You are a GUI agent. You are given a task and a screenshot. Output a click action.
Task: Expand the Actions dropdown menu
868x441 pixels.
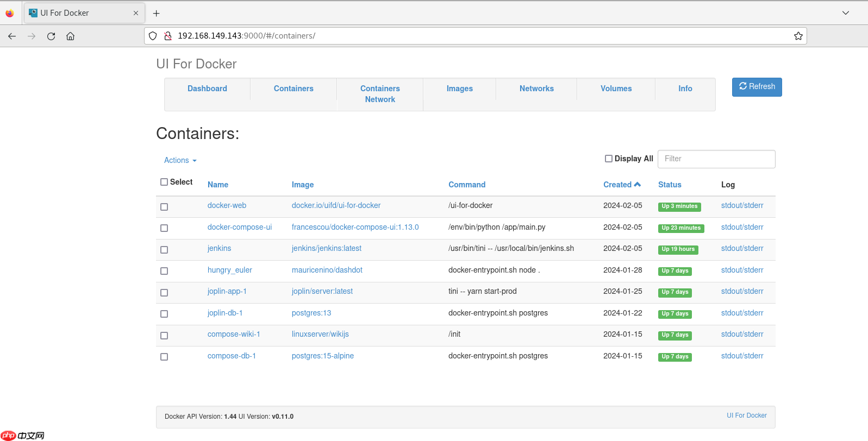point(180,160)
